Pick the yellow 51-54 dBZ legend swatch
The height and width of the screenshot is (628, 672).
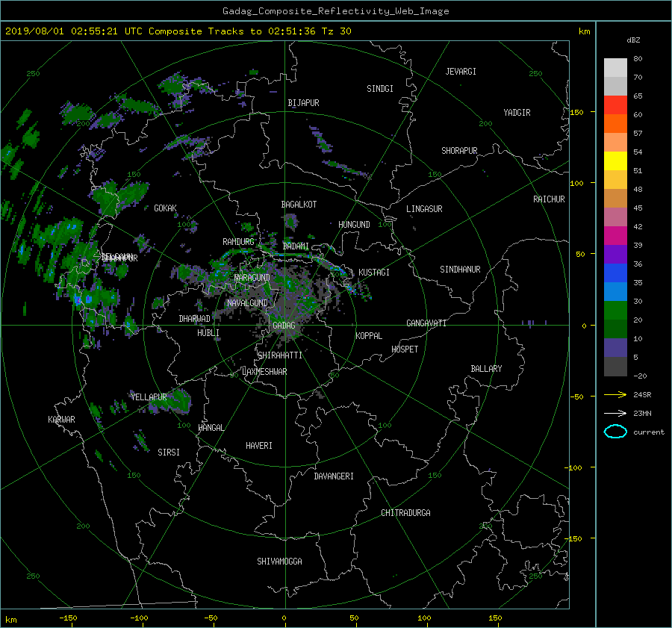(615, 161)
